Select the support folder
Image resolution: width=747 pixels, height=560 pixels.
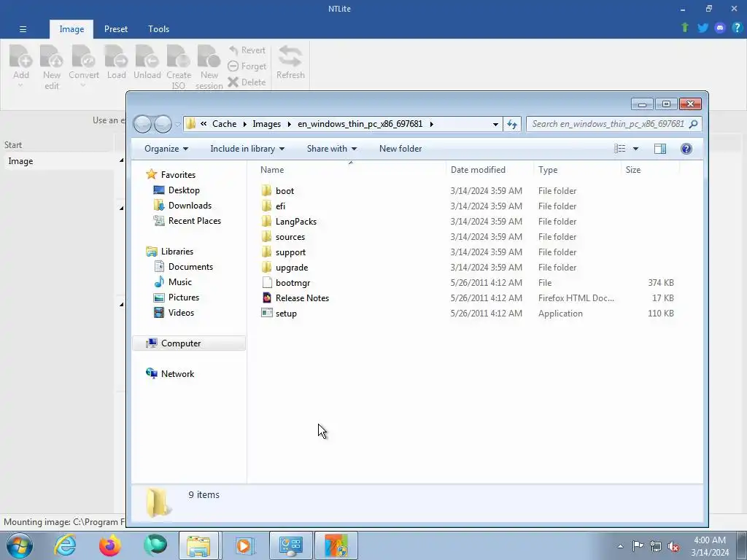(x=290, y=252)
